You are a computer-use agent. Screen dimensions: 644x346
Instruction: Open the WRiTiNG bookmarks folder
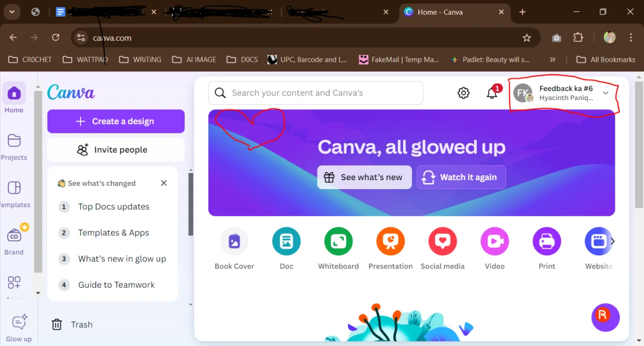140,59
